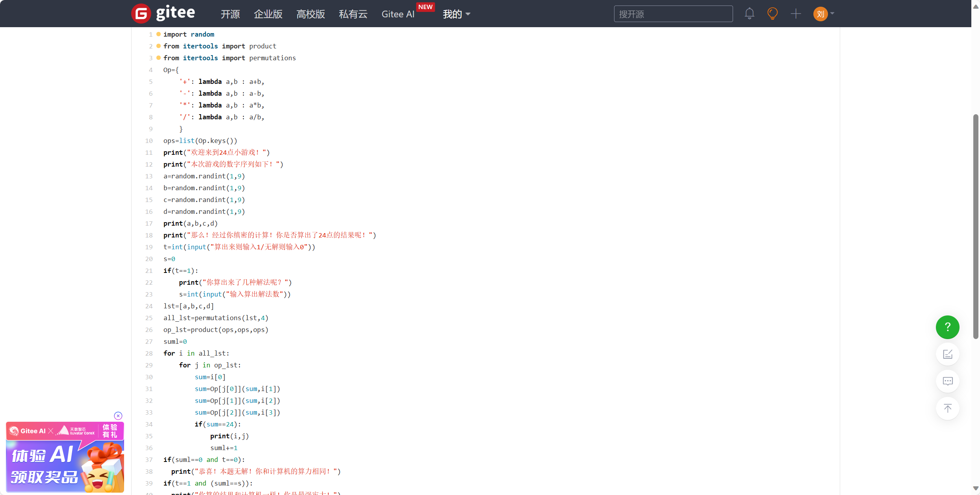Click the Gitee logo icon
The width and height of the screenshot is (980, 495).
(141, 14)
